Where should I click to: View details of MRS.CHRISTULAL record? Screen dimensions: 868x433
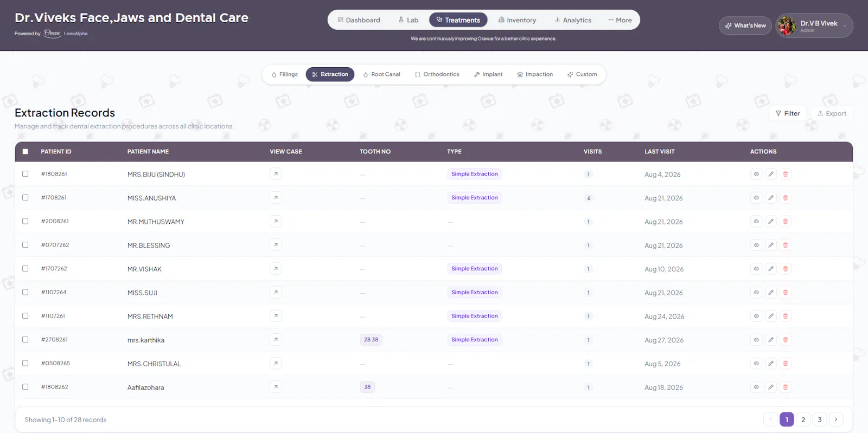pyautogui.click(x=756, y=363)
